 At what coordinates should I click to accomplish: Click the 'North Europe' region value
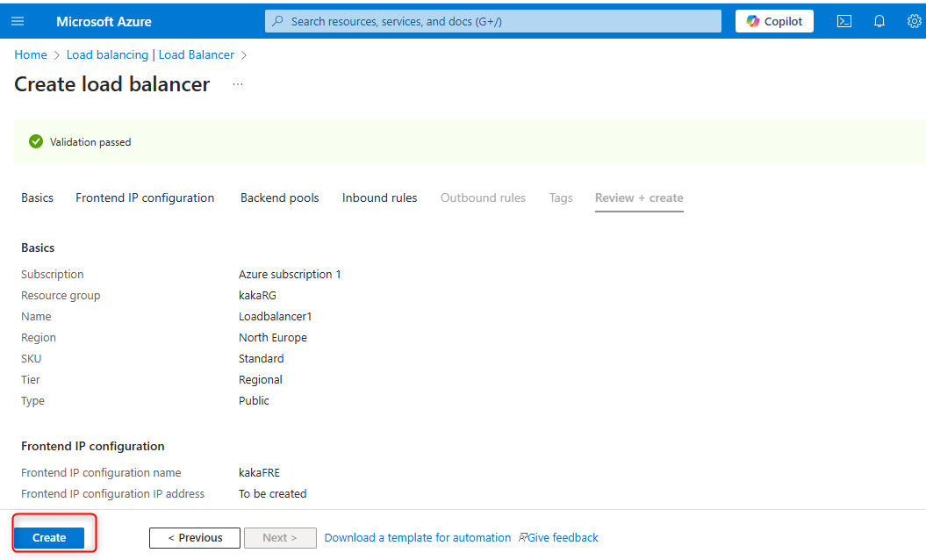(x=273, y=338)
